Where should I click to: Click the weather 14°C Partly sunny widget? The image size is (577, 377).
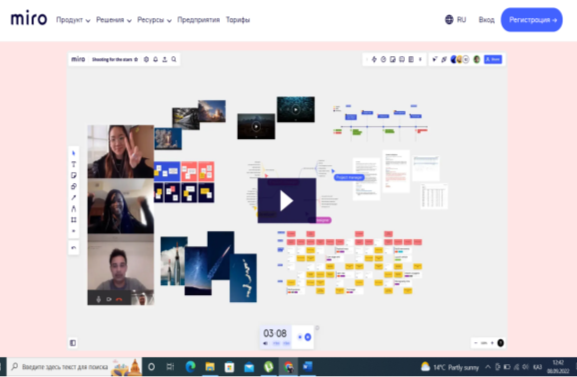coord(450,367)
